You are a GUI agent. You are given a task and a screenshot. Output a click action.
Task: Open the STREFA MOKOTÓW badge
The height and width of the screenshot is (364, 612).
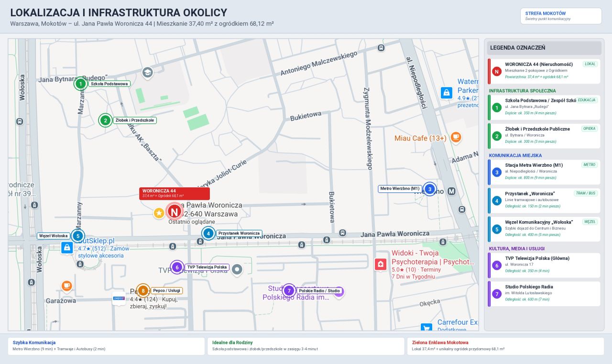tap(561, 16)
